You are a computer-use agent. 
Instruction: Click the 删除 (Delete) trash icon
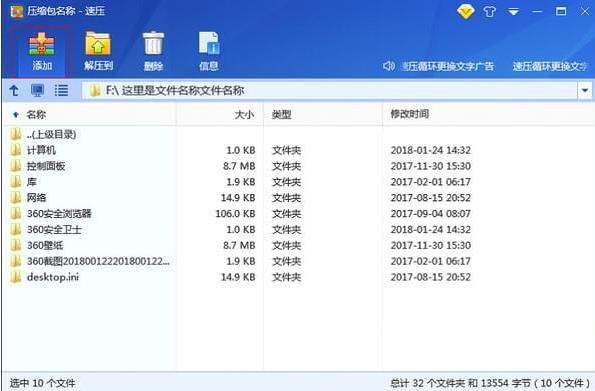tap(153, 52)
